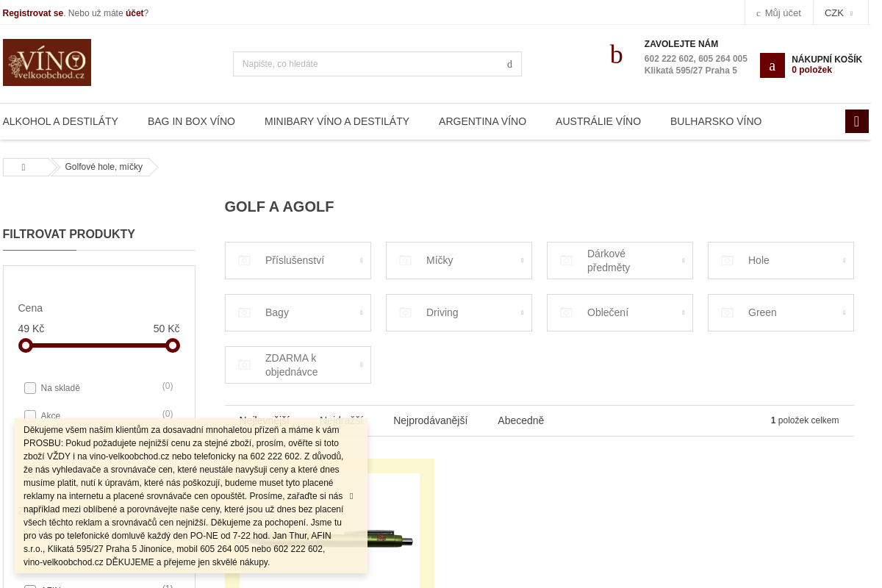Expand the Dárkové předměty category arrow
Image resolution: width=882 pixels, height=588 pixels.
684,260
